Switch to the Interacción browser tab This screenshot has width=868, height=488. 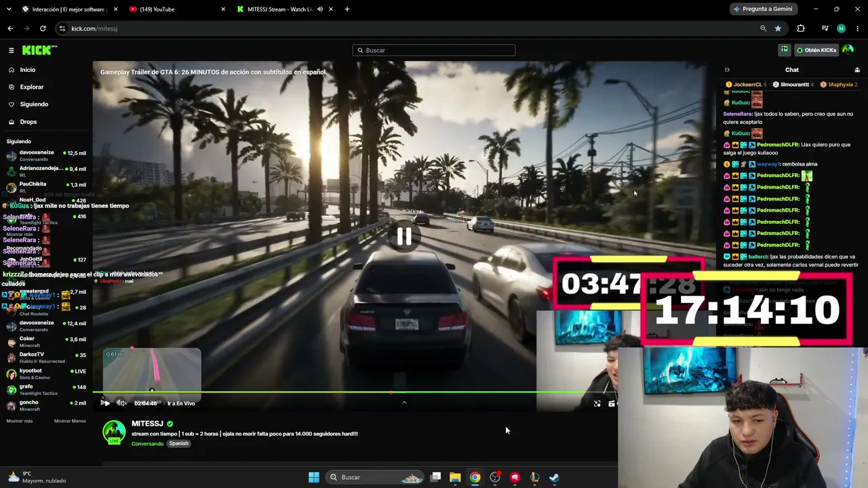coord(68,9)
